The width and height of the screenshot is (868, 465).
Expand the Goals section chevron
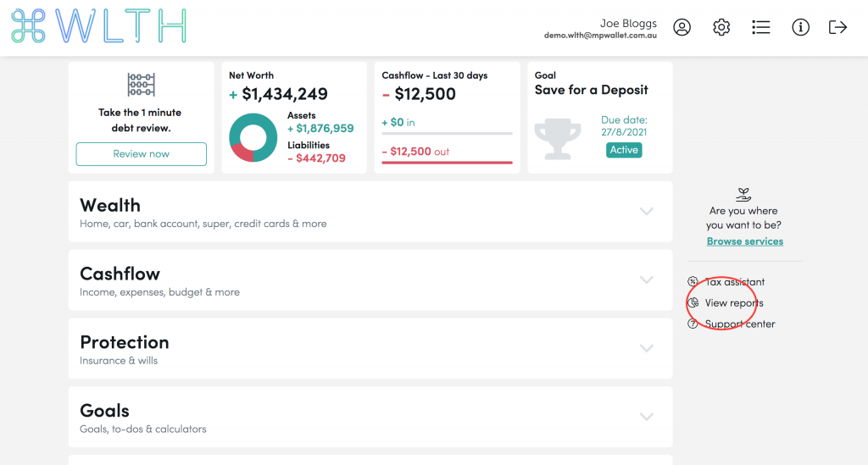point(647,417)
